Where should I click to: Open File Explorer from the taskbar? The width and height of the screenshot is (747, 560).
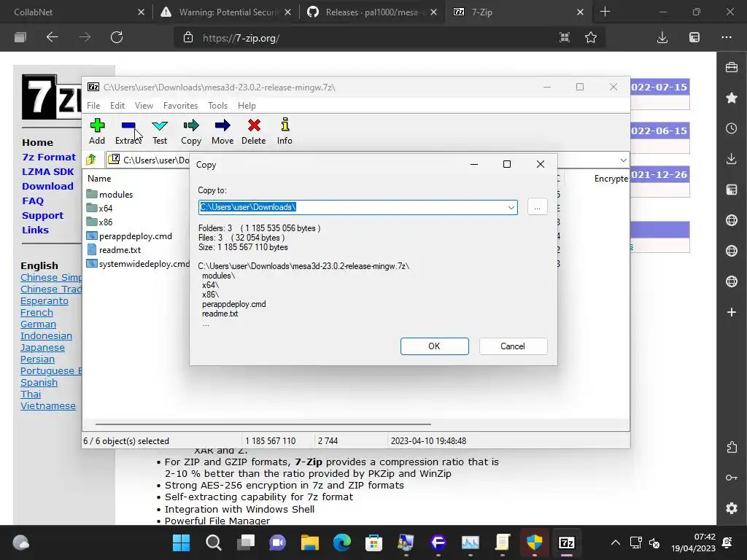[309, 542]
